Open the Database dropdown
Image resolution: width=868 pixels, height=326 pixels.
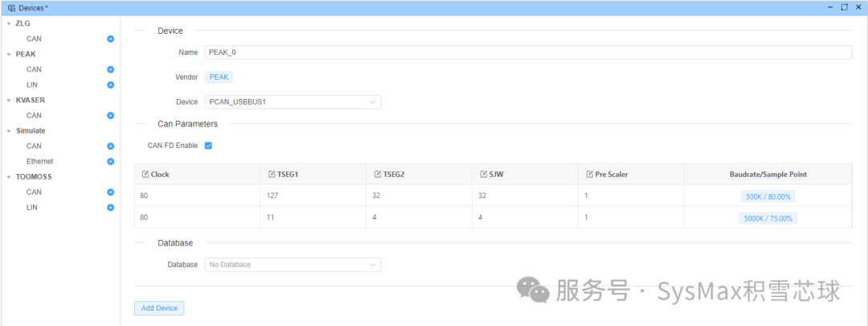[293, 265]
